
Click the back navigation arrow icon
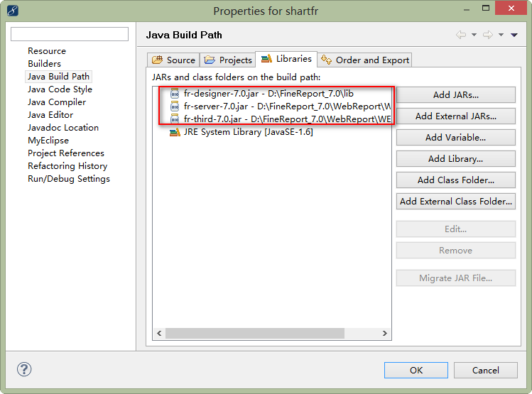(x=461, y=35)
